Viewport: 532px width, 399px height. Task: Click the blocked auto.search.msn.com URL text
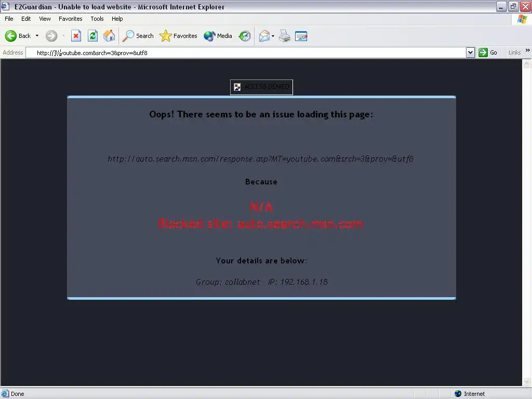click(261, 159)
